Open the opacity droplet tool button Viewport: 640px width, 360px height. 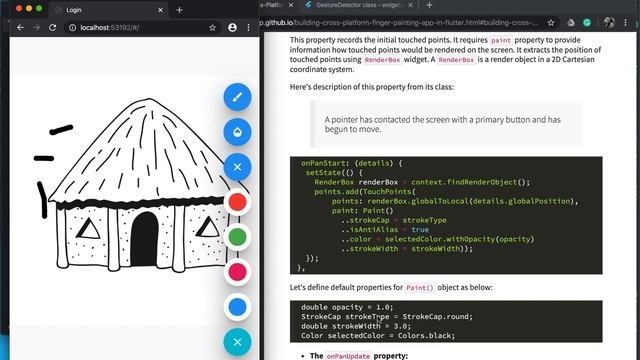click(x=237, y=132)
